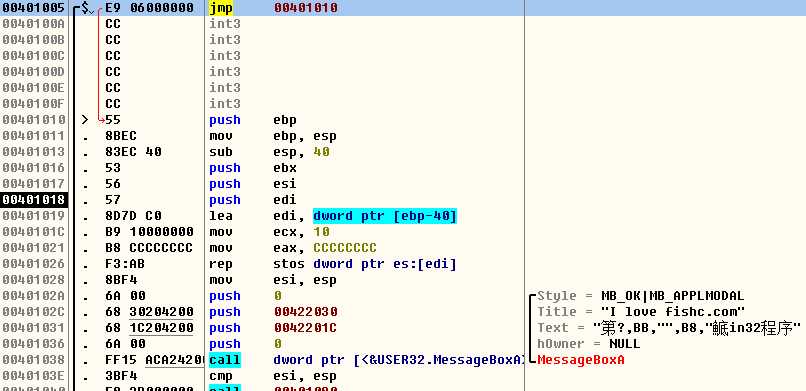The height and width of the screenshot is (391, 806).
Task: Click push 00422030 operand
Action: tap(306, 312)
